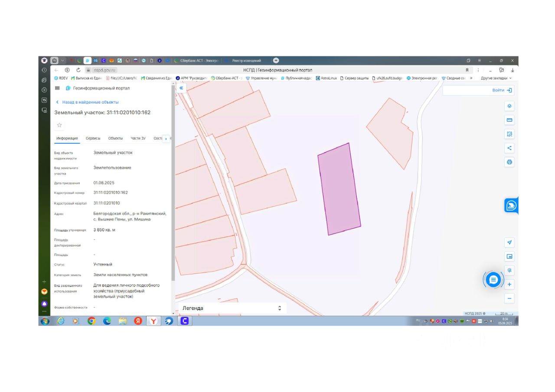Open the RDEV bookmark
The image size is (555, 392).
61,78
